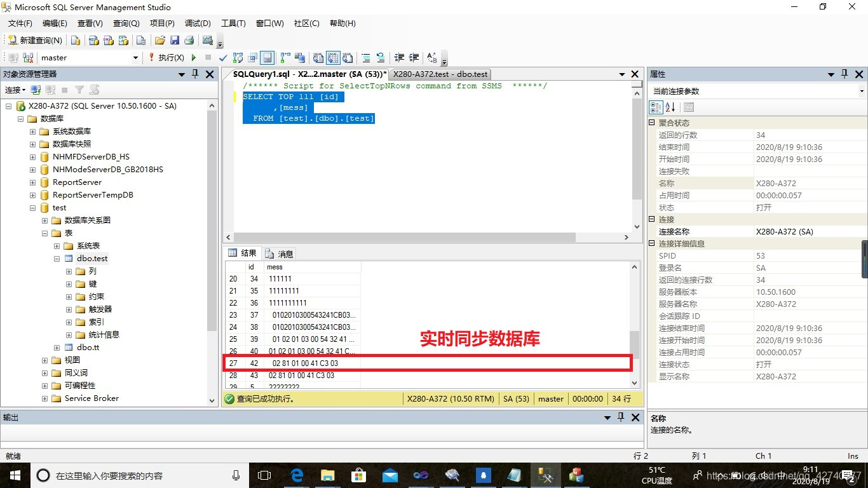Click the Open File folder icon
Screen dimensions: 868x488
[x=159, y=40]
